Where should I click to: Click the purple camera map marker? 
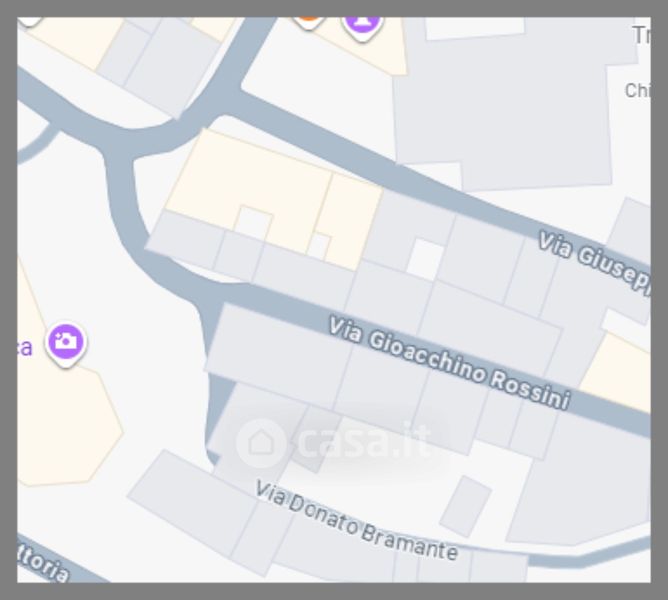[x=66, y=343]
